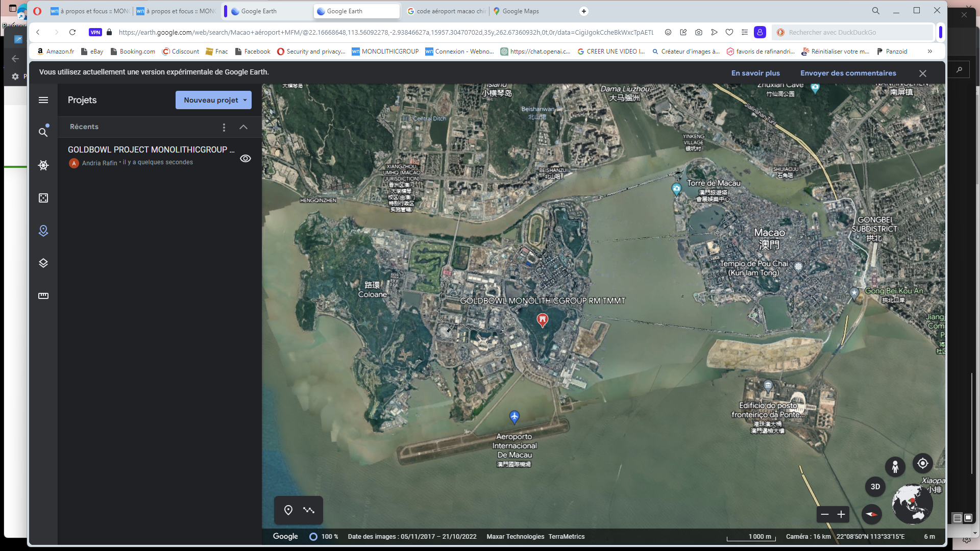
Task: Add page to favorites heart icon
Action: click(729, 32)
